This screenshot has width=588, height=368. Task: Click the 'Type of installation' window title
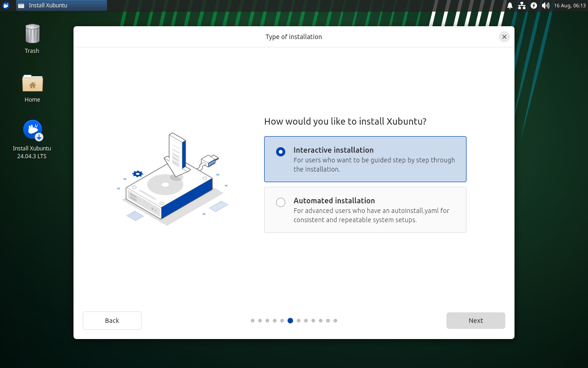(x=294, y=37)
